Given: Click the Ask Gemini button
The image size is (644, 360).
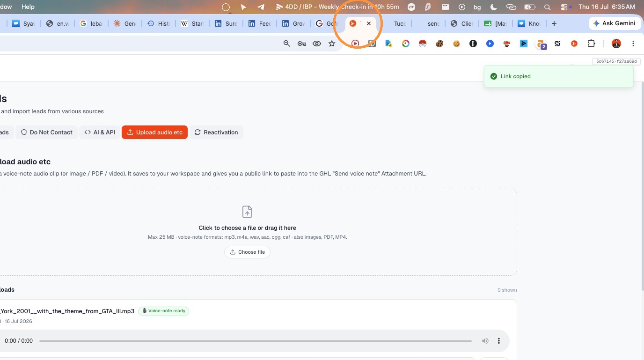Looking at the screenshot, I should pyautogui.click(x=614, y=23).
